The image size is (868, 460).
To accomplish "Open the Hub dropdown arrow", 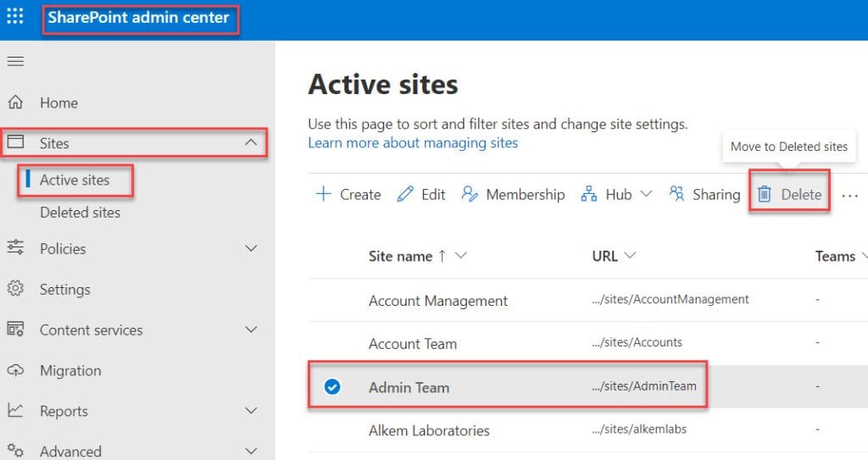I will tap(646, 194).
